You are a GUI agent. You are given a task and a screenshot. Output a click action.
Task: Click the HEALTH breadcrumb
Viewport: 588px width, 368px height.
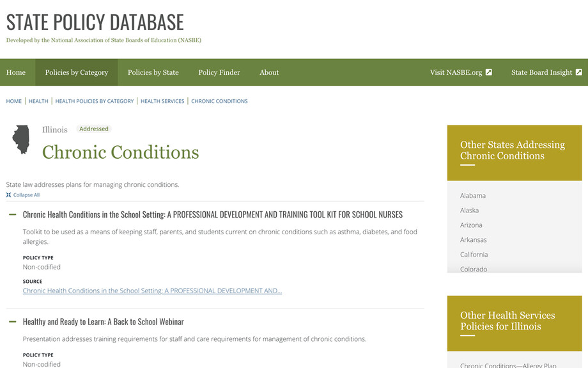pyautogui.click(x=38, y=101)
